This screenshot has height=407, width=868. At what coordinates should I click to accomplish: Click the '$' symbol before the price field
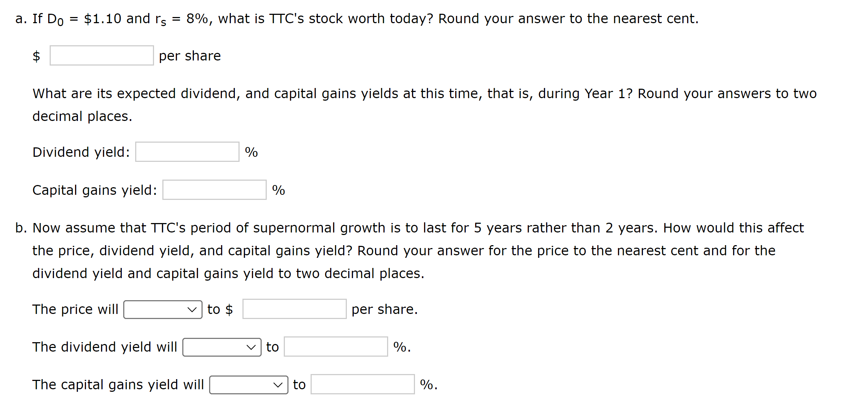(x=36, y=55)
